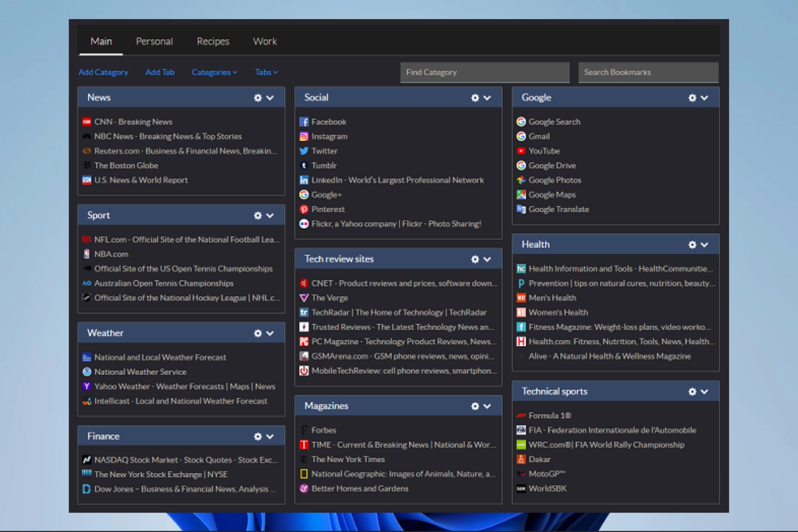Image resolution: width=798 pixels, height=532 pixels.
Task: Open settings gear of Tech review sites
Action: [x=475, y=259]
